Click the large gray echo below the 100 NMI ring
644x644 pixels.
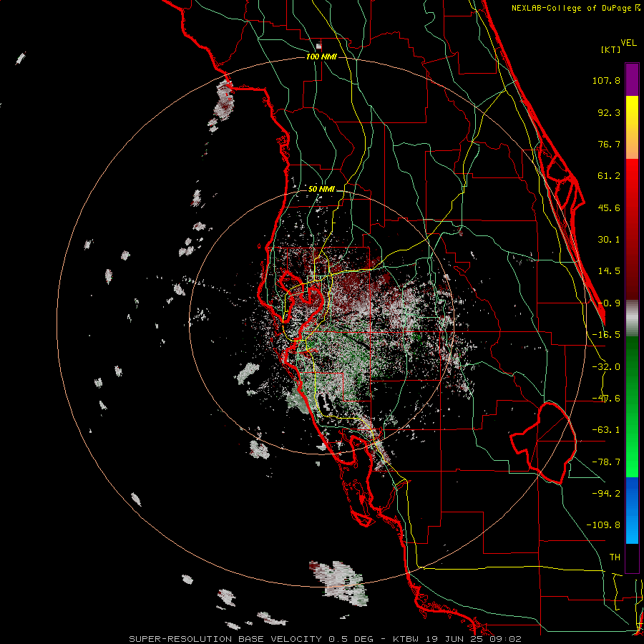pyautogui.click(x=339, y=583)
